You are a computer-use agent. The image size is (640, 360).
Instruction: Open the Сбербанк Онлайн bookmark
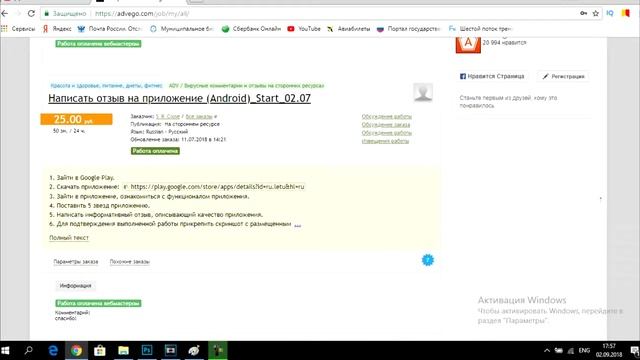[251, 29]
